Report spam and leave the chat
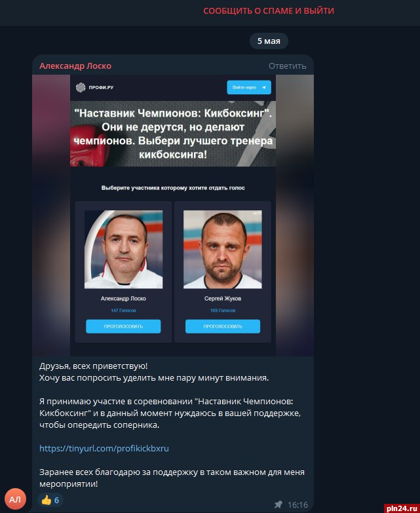The height and width of the screenshot is (513, 420). tap(269, 10)
